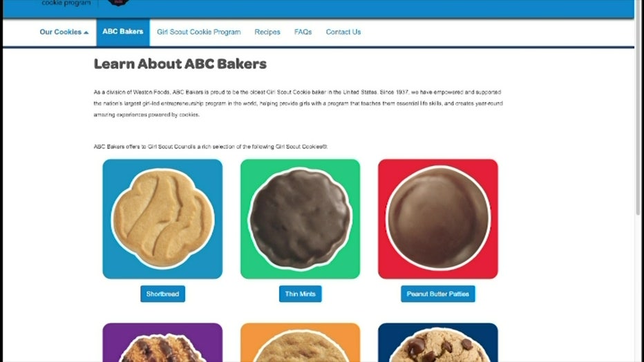Open the Recipes menu item
Screen dimensions: 644x362
pos(267,32)
